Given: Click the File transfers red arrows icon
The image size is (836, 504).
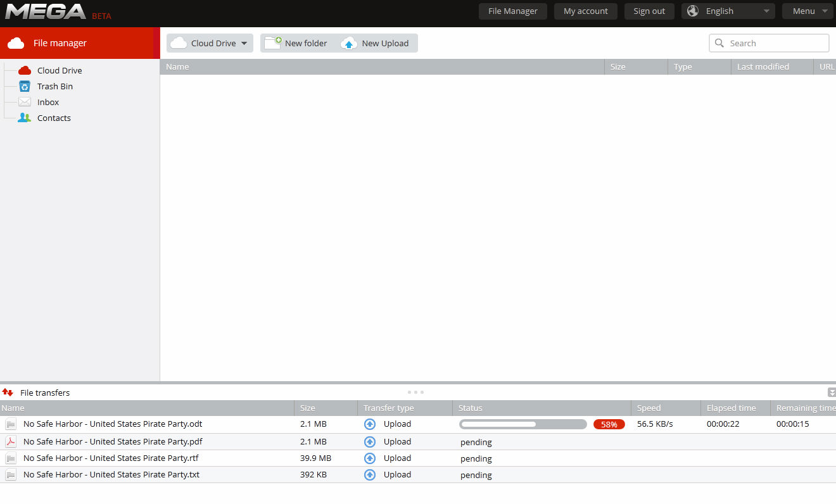Looking at the screenshot, I should point(8,393).
